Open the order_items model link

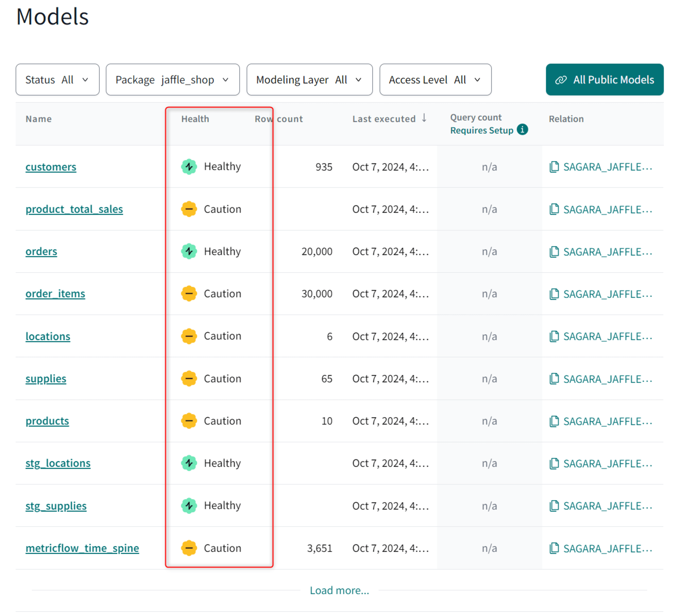[55, 294]
